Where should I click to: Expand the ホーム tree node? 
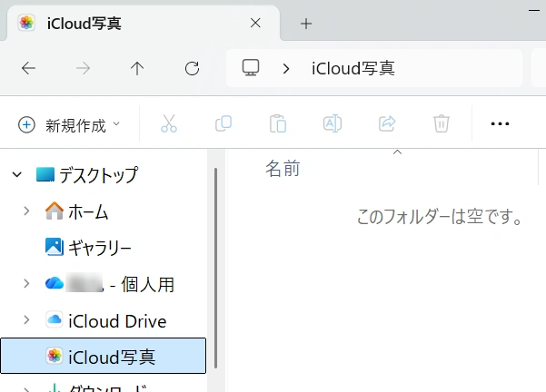pos(27,211)
